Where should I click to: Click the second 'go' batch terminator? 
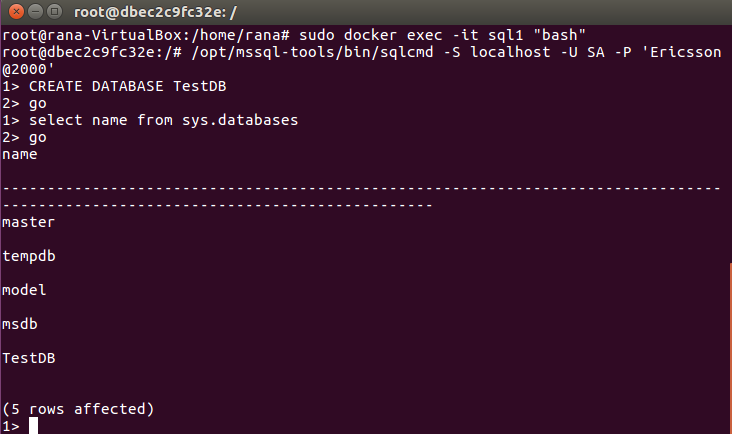(x=37, y=138)
